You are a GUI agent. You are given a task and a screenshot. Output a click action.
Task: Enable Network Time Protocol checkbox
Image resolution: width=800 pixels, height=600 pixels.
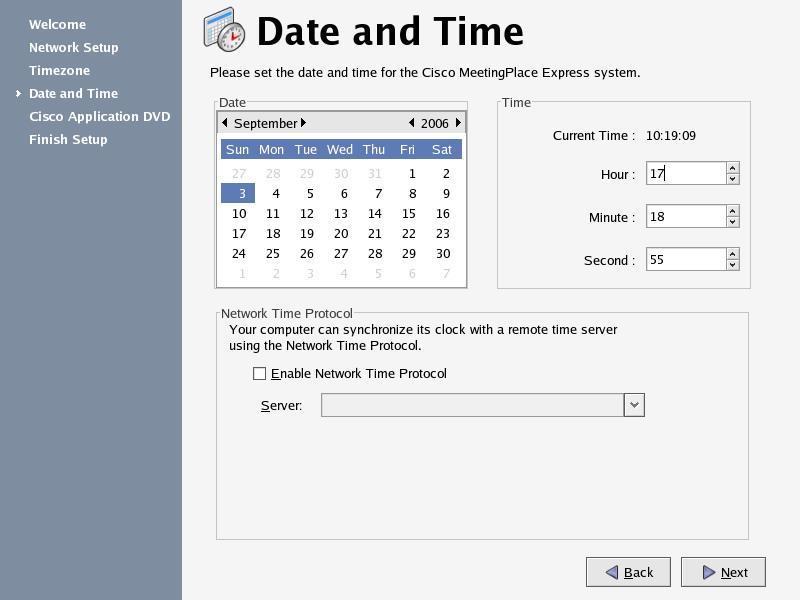(259, 373)
